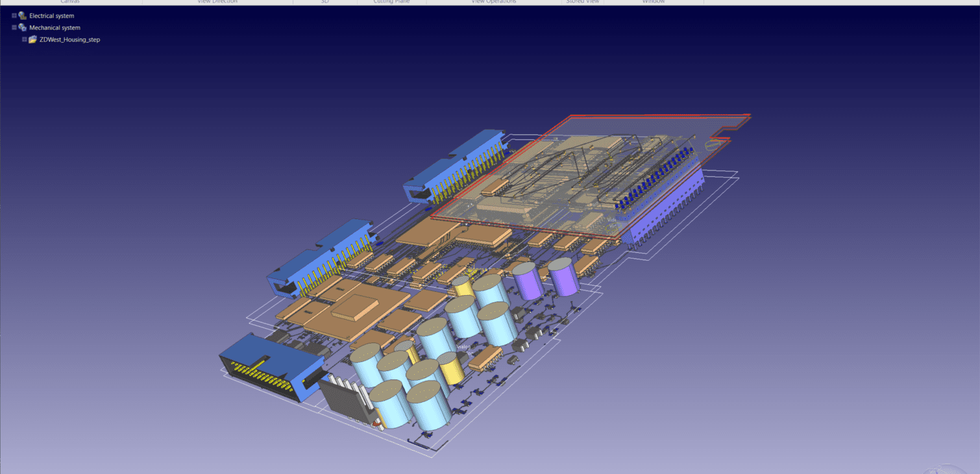Click the 3D menu entry
Image resolution: width=980 pixels, height=474 pixels.
pos(325,2)
